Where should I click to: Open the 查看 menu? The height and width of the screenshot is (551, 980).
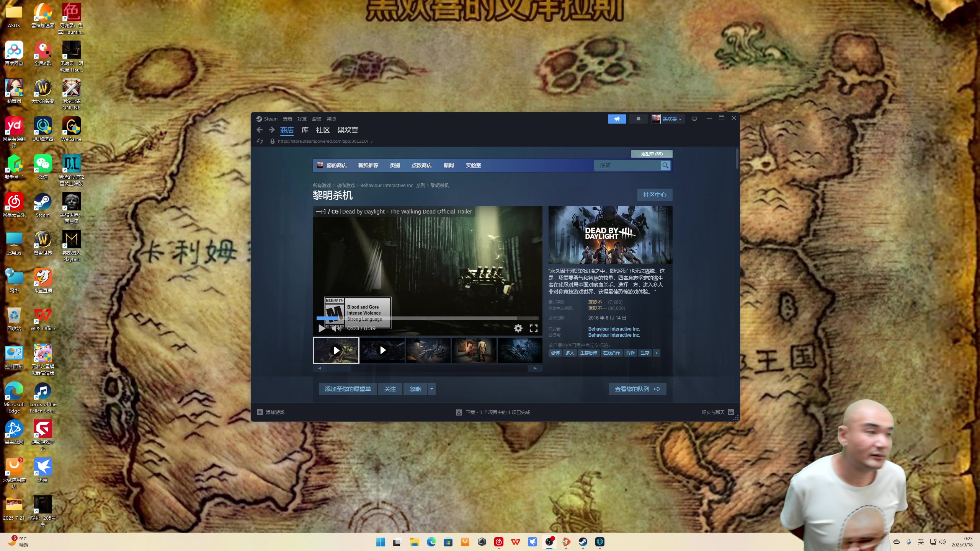click(x=287, y=119)
